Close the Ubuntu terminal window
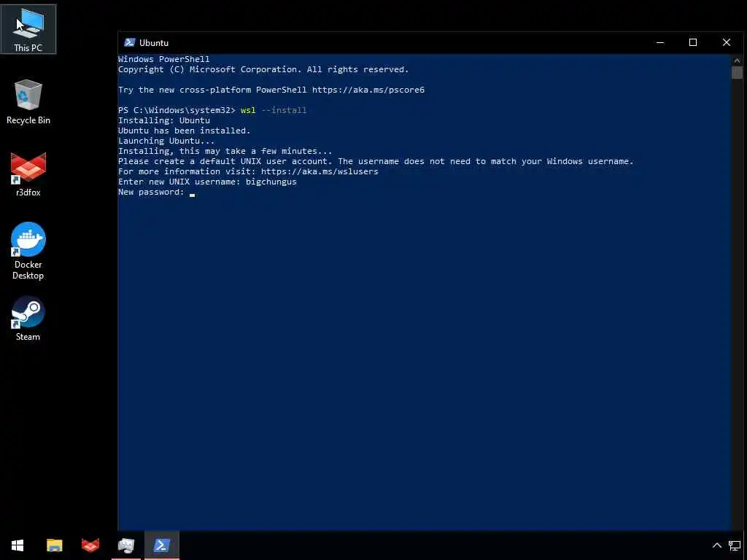747x560 pixels. (726, 42)
